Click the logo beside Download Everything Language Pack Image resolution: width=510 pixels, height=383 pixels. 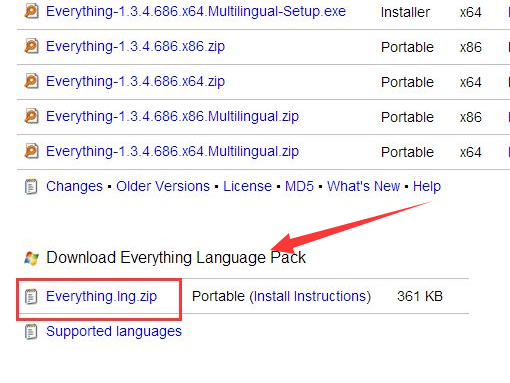pos(32,258)
